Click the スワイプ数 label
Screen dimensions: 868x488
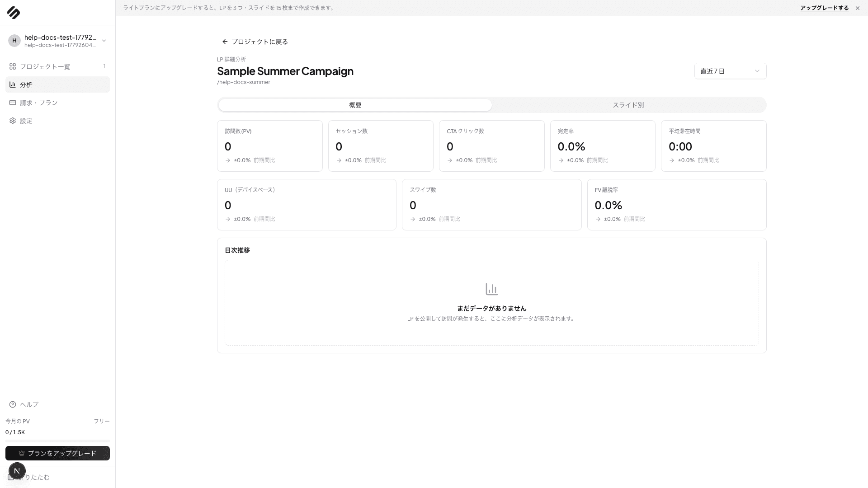[x=423, y=190]
